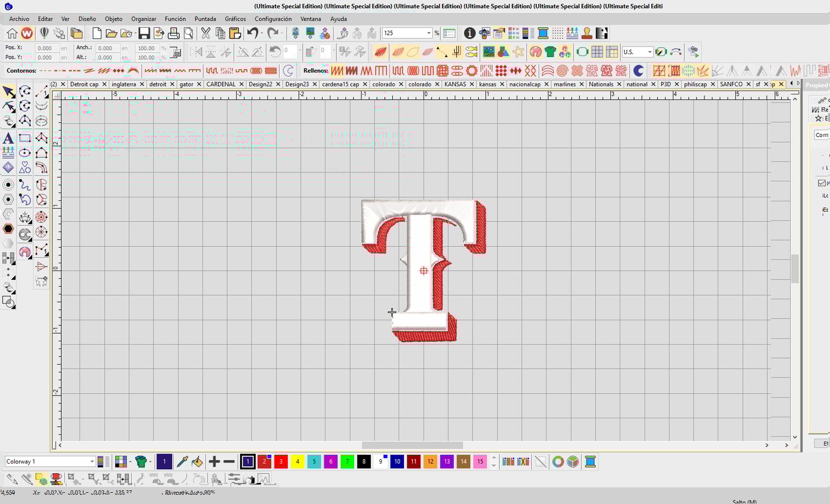Select the Lettering A tool
The width and height of the screenshot is (830, 504).
[x=8, y=138]
